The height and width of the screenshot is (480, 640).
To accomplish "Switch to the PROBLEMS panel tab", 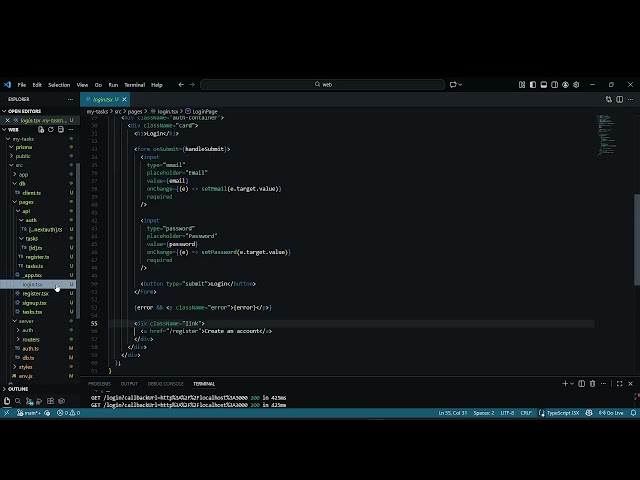I will 99,384.
